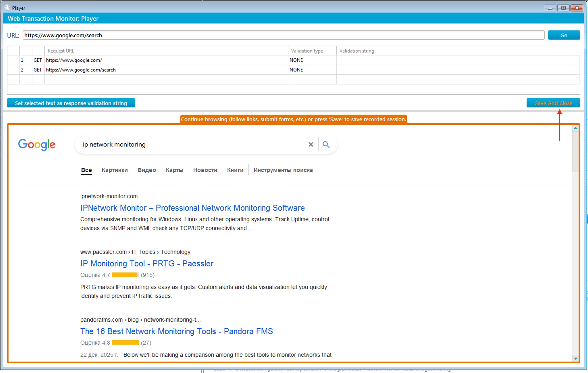Click the Player window app icon
This screenshot has width=588, height=373.
pyautogui.click(x=7, y=8)
